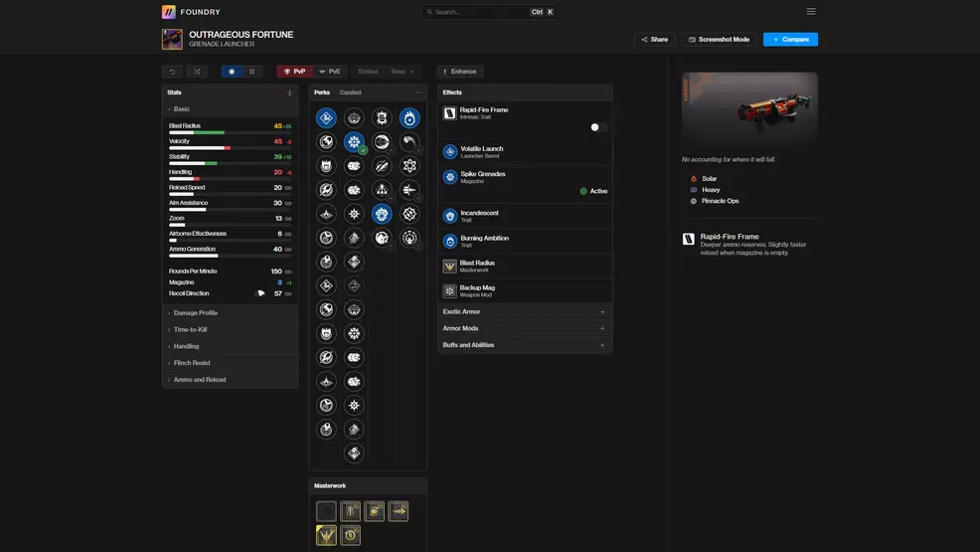
Task: Toggle Spike Grenades Active status
Action: click(x=593, y=191)
